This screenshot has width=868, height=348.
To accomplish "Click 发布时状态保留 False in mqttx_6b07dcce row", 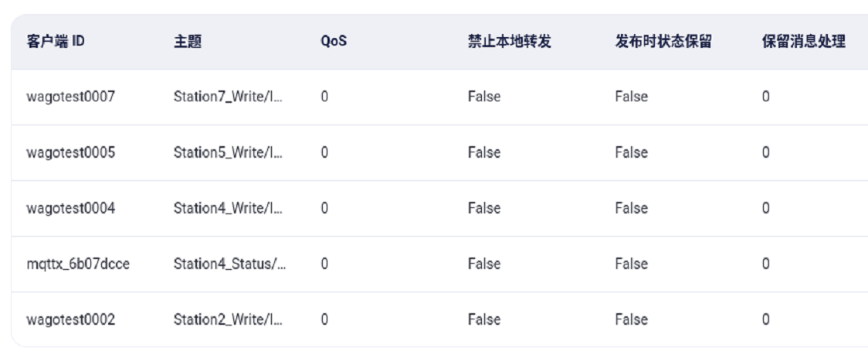I will coord(631,264).
